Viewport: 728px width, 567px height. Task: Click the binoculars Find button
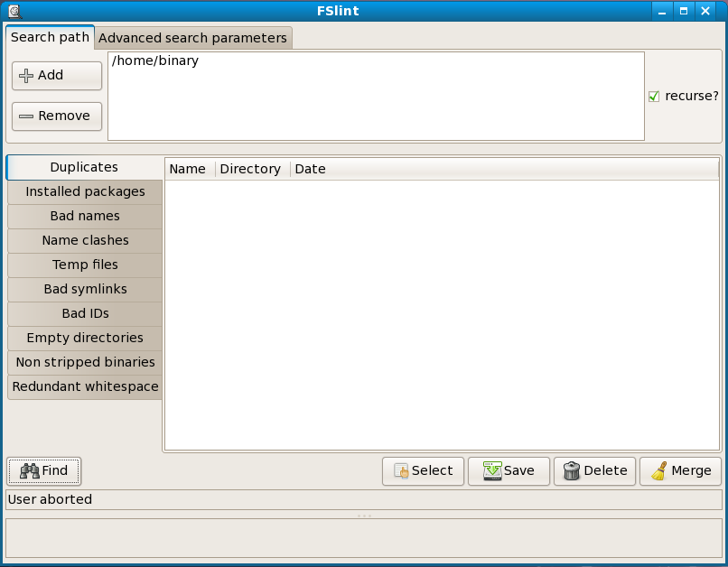44,470
